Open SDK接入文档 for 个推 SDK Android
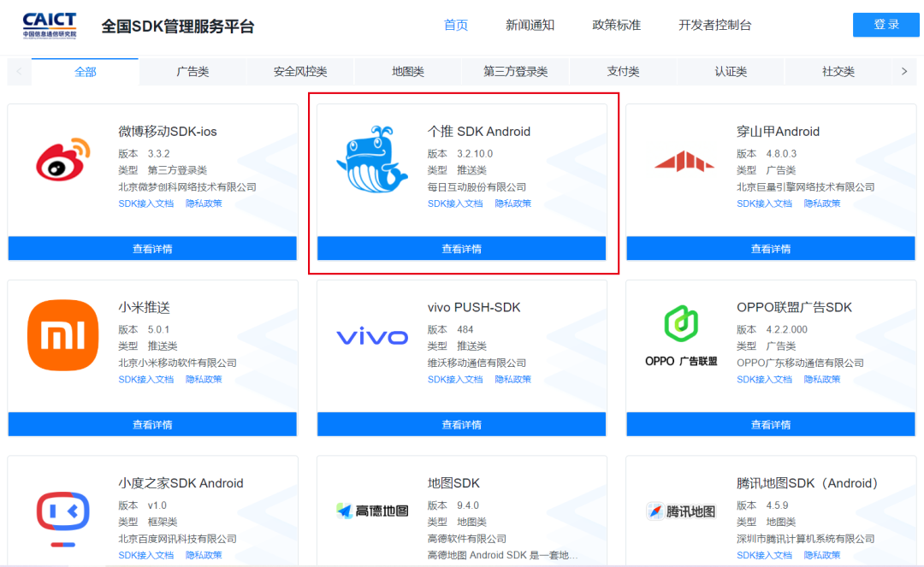The width and height of the screenshot is (924, 567). (455, 204)
